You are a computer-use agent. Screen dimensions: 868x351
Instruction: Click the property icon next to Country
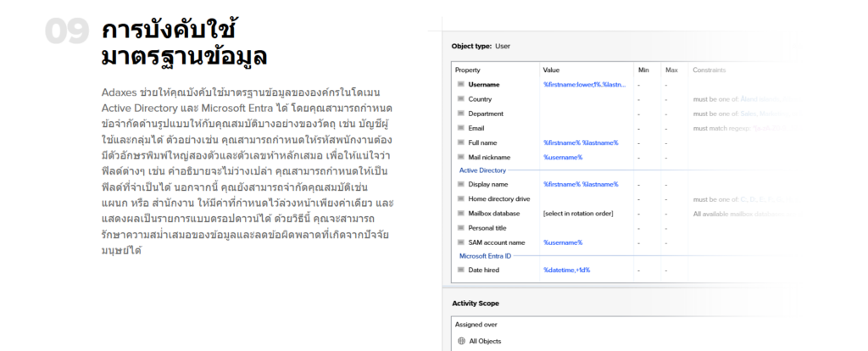[461, 99]
